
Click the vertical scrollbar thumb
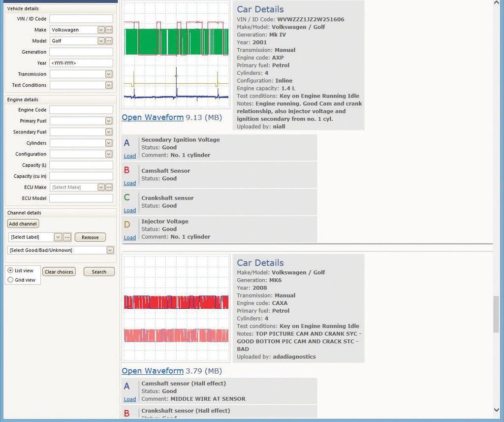tap(497, 315)
